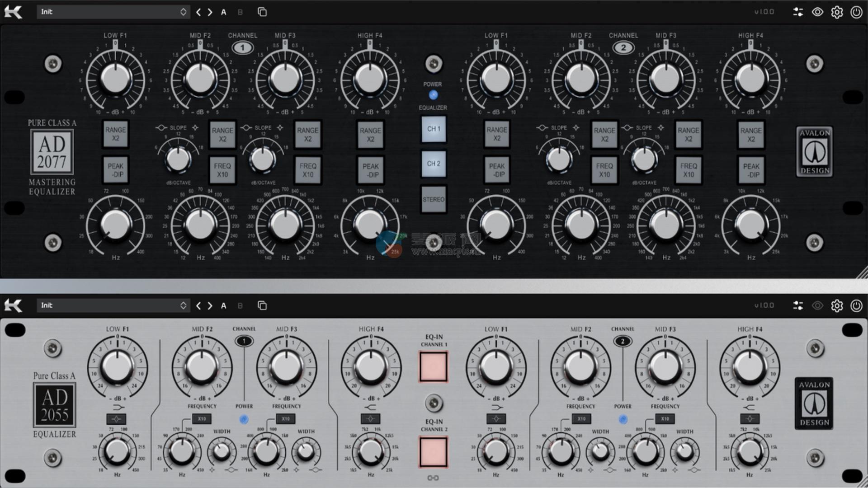Image resolution: width=868 pixels, height=488 pixels.
Task: Click the corner grip at AD2077 bottom-right
Action: point(862,272)
